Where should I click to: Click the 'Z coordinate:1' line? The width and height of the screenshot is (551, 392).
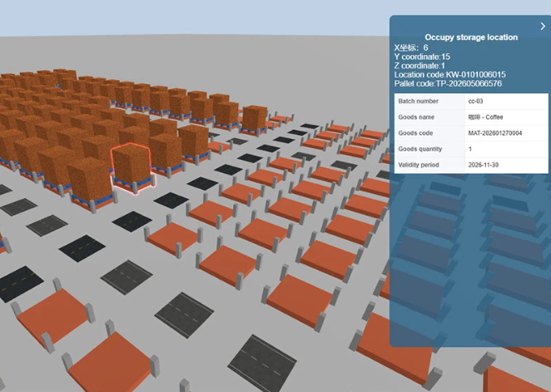[x=419, y=66]
